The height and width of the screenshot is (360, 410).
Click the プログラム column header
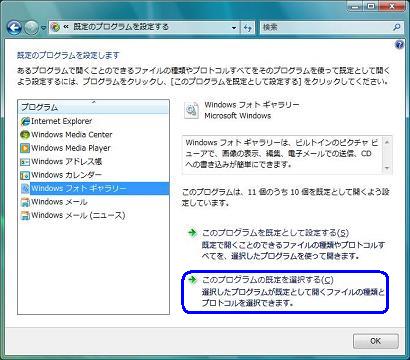(93, 107)
